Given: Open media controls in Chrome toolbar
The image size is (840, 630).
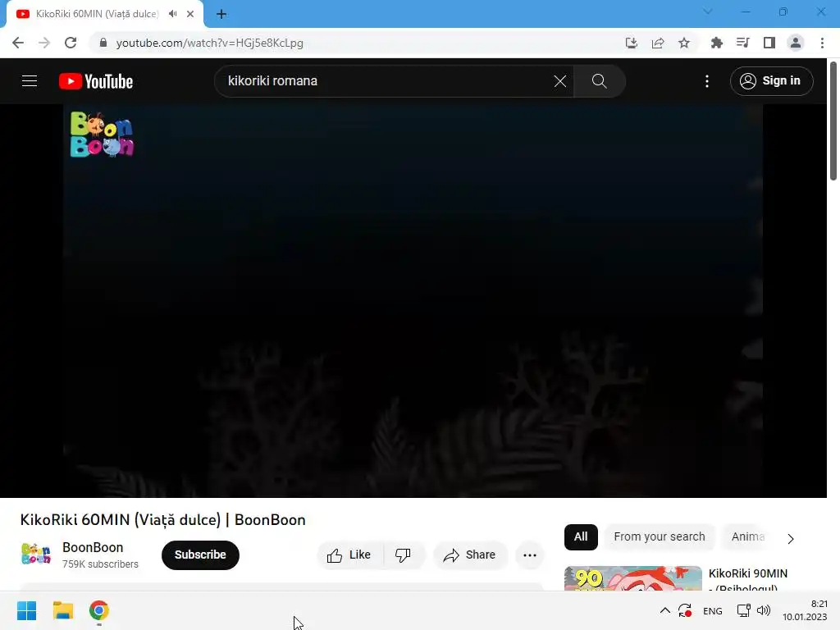Looking at the screenshot, I should [742, 43].
